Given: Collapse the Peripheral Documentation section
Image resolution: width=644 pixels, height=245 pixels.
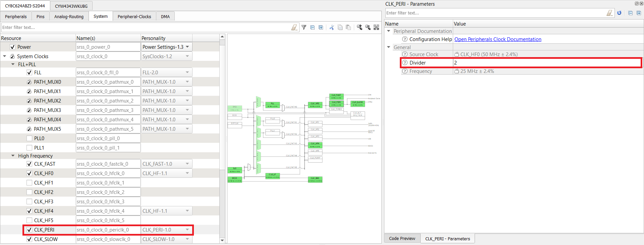Looking at the screenshot, I should click(389, 31).
